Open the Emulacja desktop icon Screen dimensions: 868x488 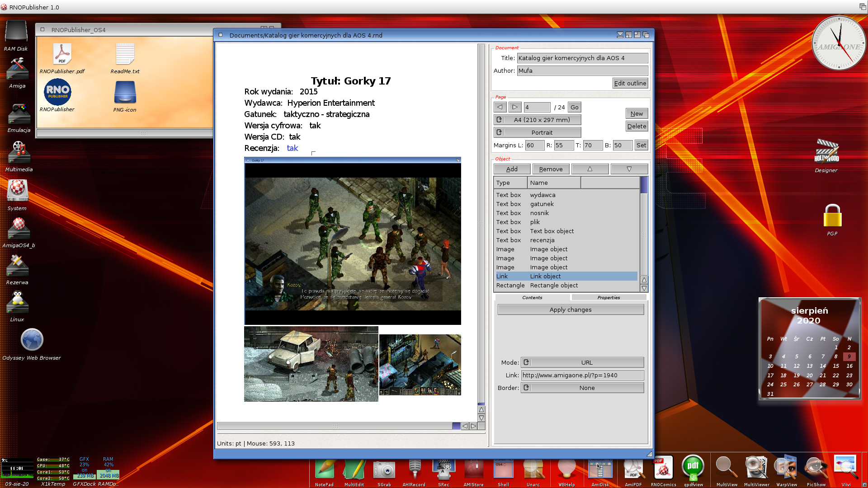click(19, 113)
